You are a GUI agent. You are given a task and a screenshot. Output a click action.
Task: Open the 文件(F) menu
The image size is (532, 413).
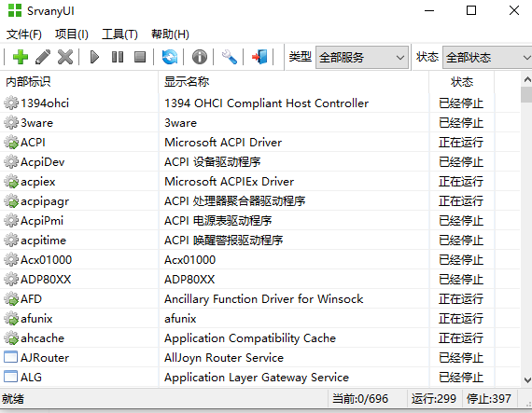tap(23, 34)
